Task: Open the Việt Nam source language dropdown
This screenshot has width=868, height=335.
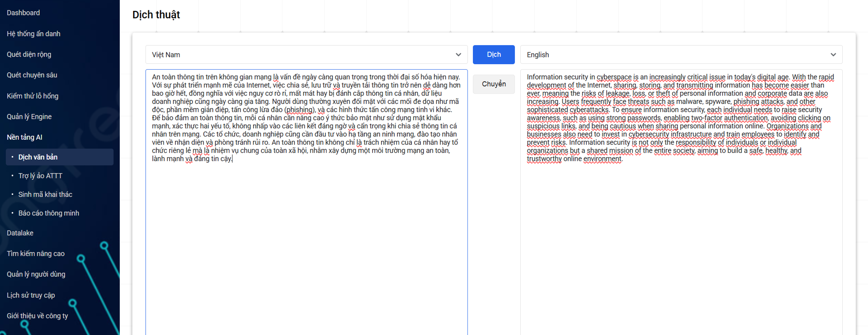Action: coord(306,55)
